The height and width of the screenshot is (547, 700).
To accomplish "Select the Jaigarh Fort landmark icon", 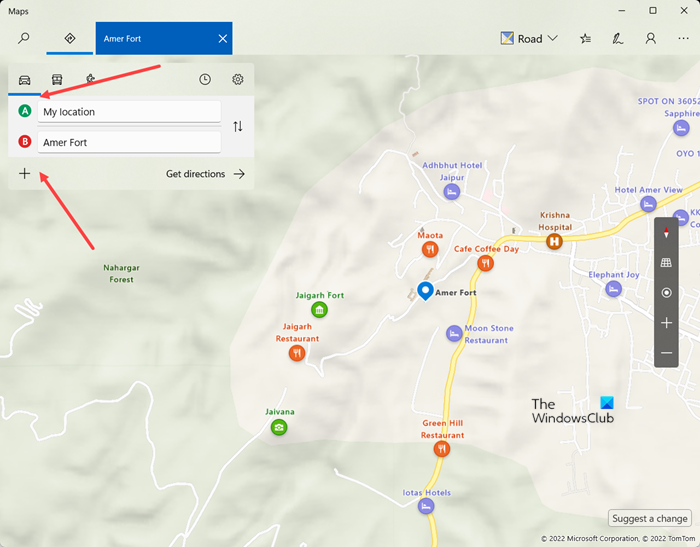I will point(319,309).
